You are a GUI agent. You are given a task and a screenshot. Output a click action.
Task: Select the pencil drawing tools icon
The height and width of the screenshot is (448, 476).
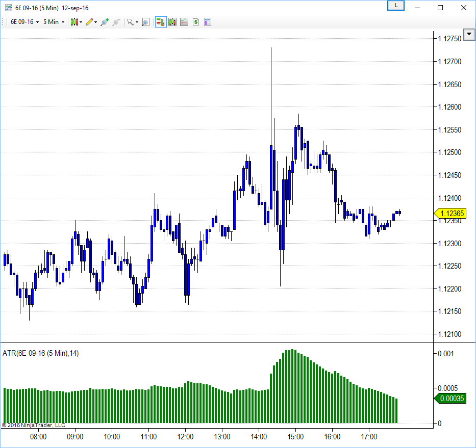point(91,22)
